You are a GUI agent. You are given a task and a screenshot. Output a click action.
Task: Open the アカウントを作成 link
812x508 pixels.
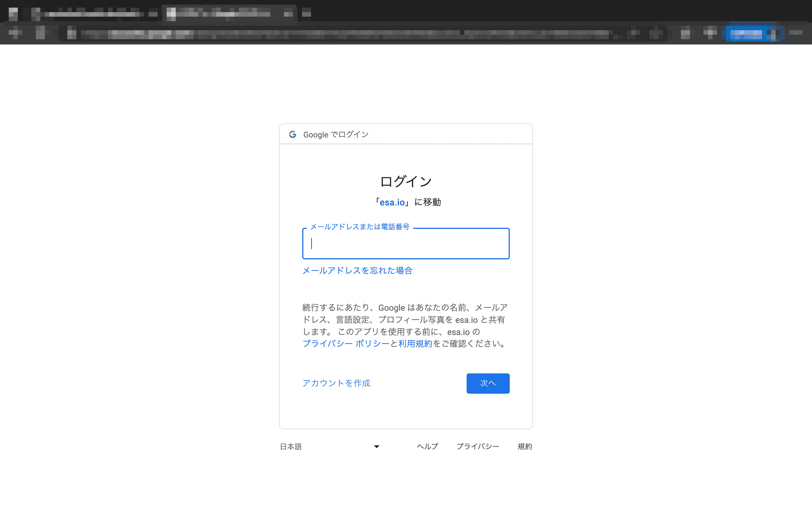[x=336, y=383]
